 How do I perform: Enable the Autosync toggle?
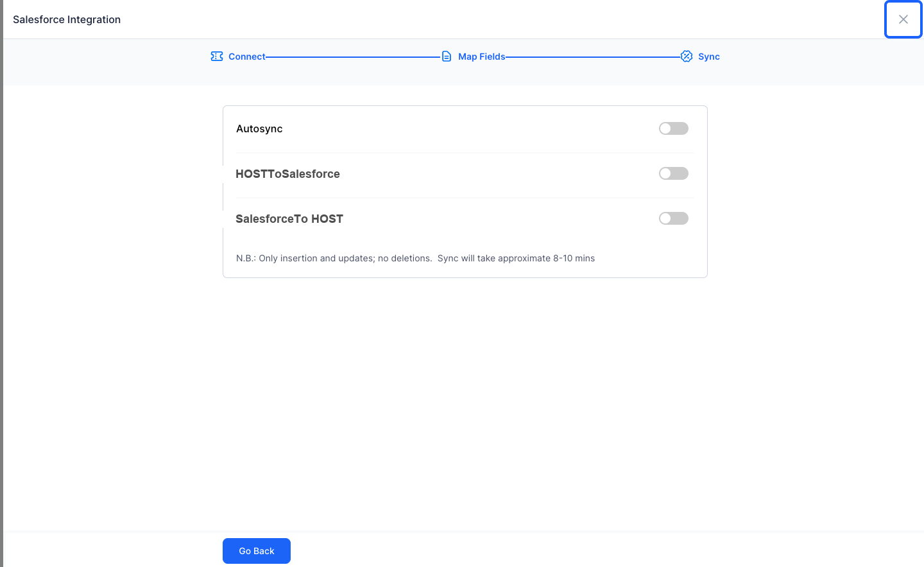[674, 128]
